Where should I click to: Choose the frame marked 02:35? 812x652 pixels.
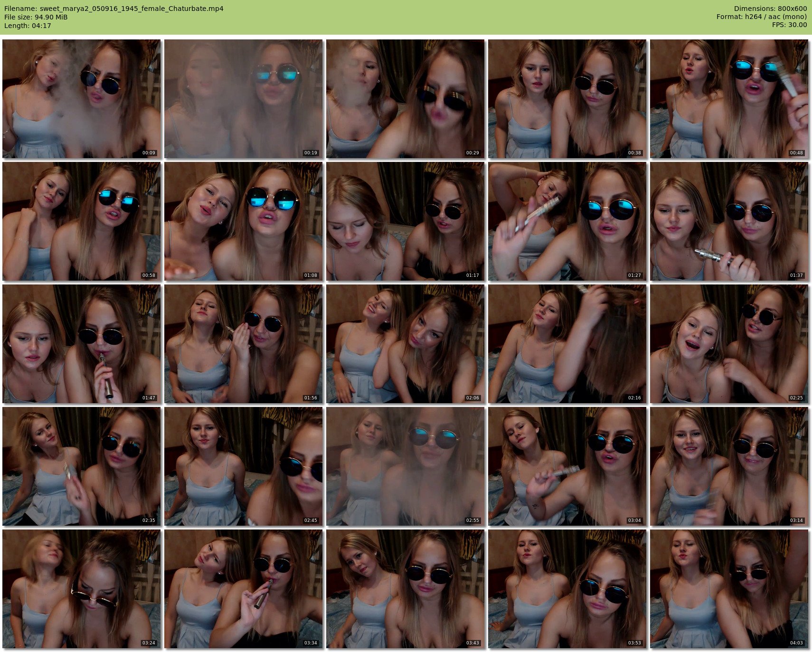[81, 466]
